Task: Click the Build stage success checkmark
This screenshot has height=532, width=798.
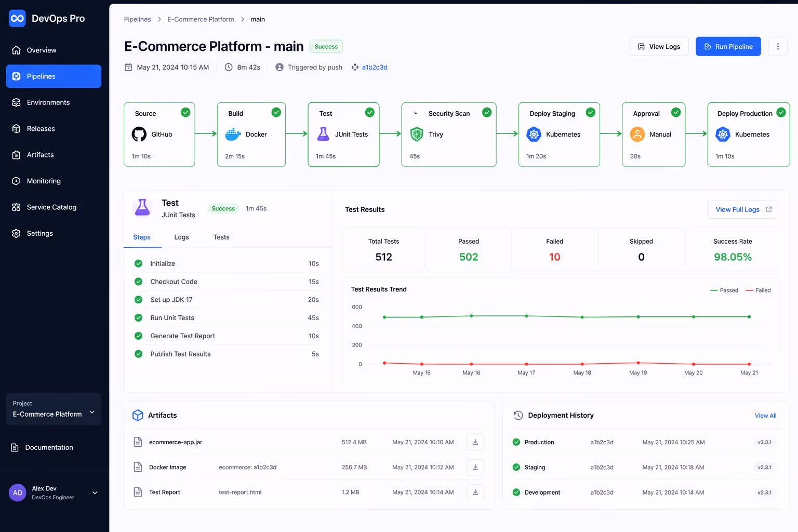Action: tap(276, 112)
